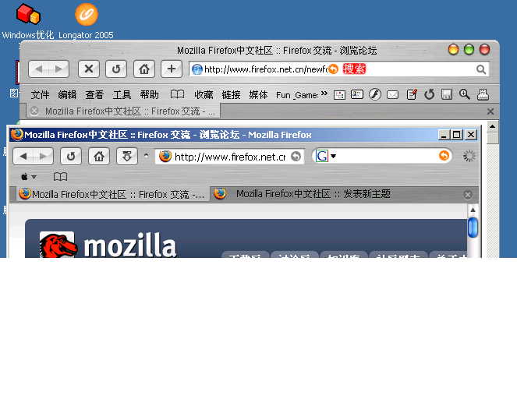Image resolution: width=517 pixels, height=420 pixels.
Task: Open the downloads arrow button in Firefox
Action: click(127, 156)
